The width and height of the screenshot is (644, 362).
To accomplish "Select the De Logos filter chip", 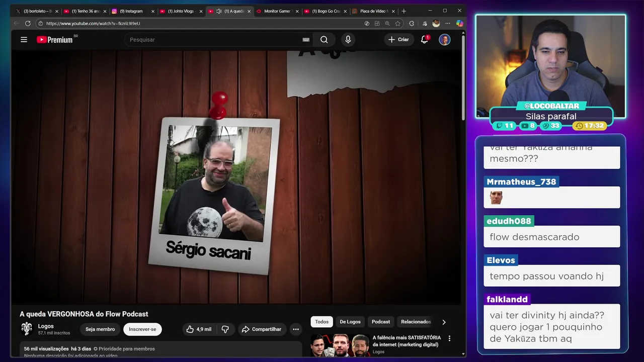I will pyautogui.click(x=350, y=322).
